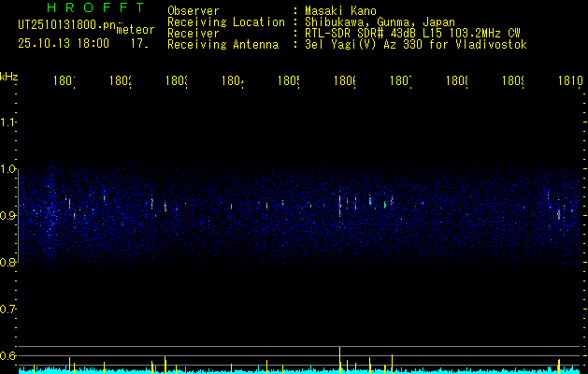Click the Receiving Location label
The image size is (588, 374).
tap(226, 22)
